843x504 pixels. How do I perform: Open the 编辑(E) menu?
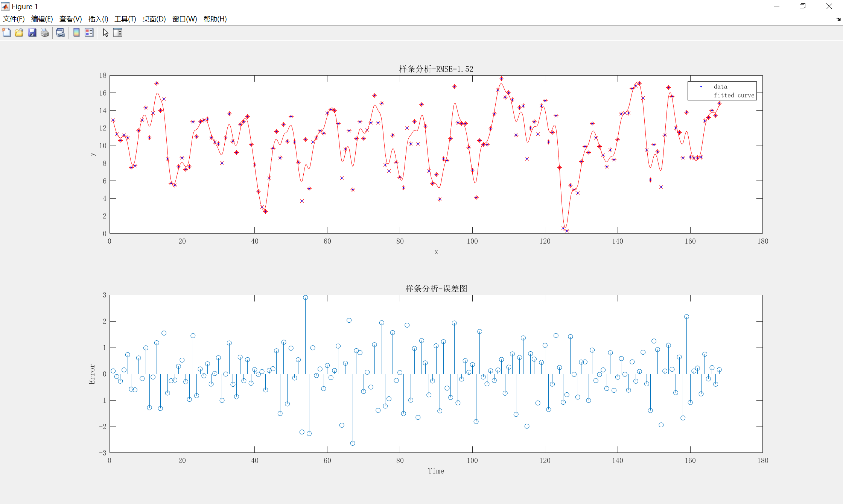(42, 19)
